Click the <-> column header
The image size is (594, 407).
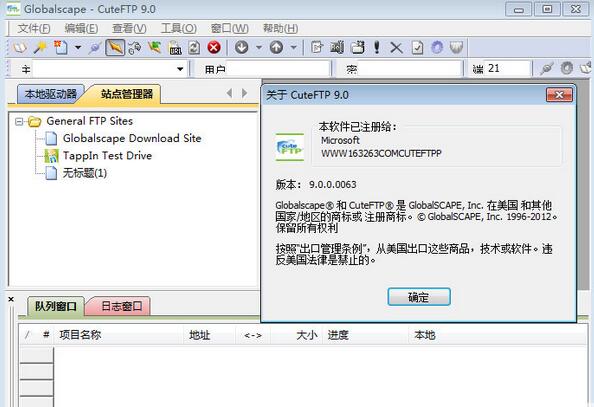point(253,335)
